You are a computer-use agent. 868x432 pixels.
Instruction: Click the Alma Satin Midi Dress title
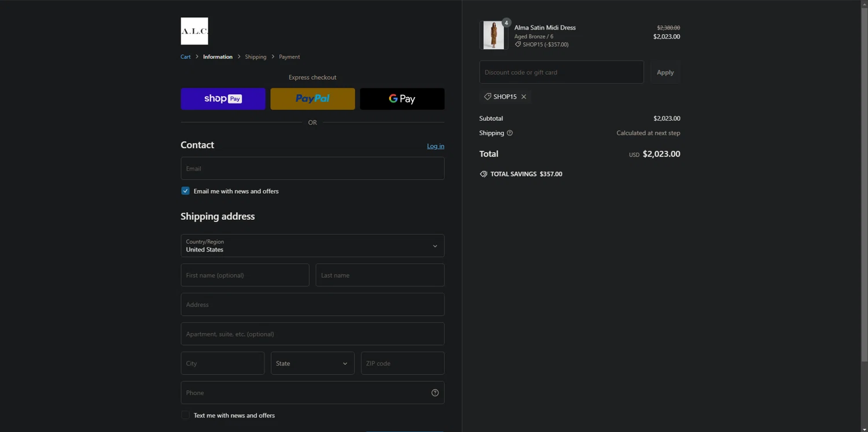(x=545, y=28)
